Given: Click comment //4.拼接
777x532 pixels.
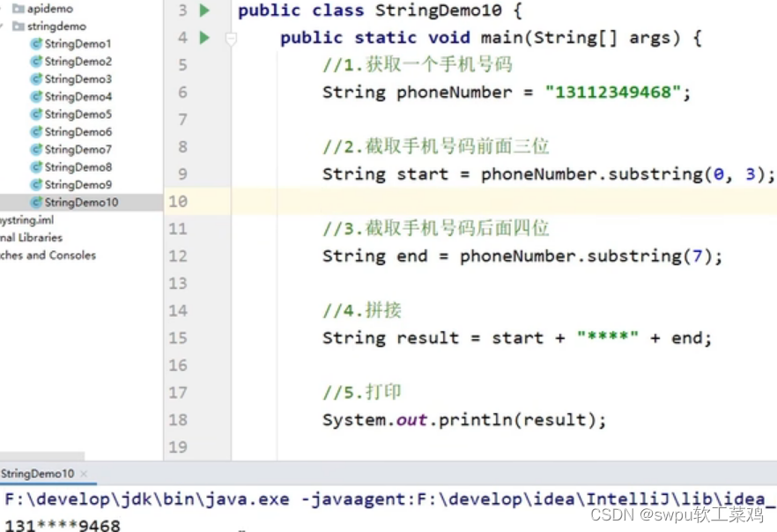Looking at the screenshot, I should click(x=362, y=311).
